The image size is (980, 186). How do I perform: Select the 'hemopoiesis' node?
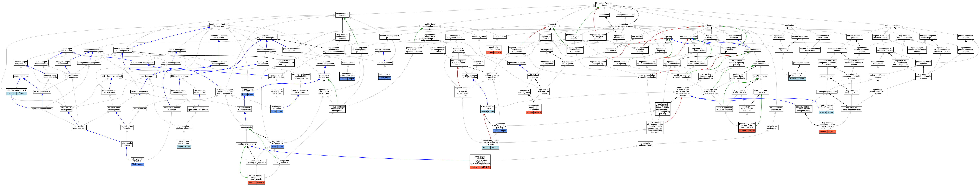pyautogui.click(x=385, y=76)
